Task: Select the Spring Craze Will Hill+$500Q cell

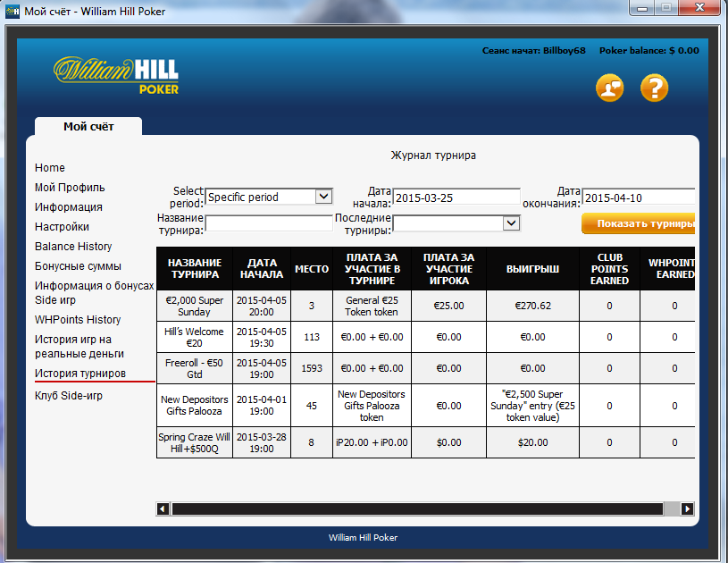Action: (x=195, y=442)
